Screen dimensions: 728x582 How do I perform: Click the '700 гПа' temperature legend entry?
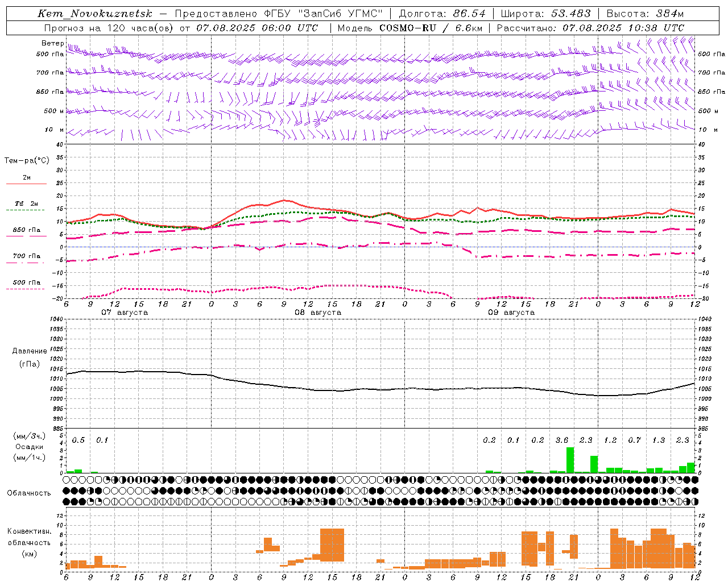(x=26, y=256)
